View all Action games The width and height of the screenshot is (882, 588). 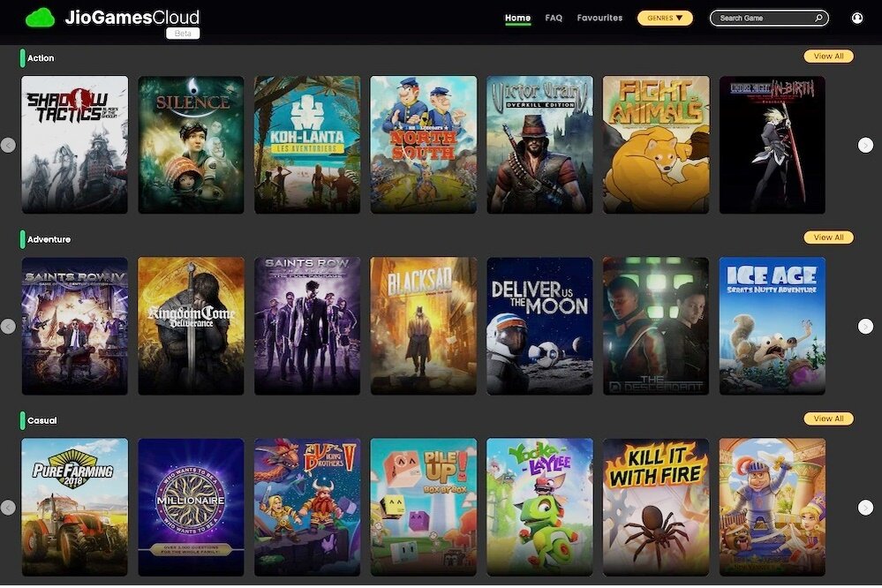click(828, 57)
